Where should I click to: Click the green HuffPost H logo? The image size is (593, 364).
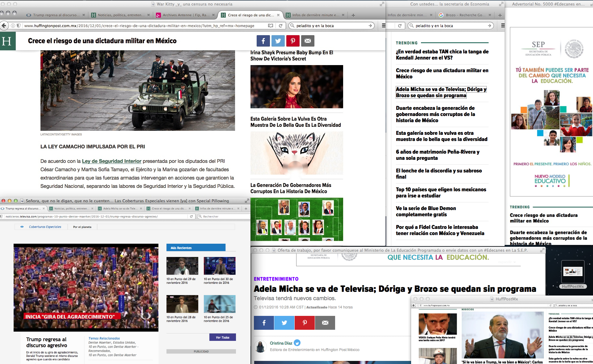point(7,41)
